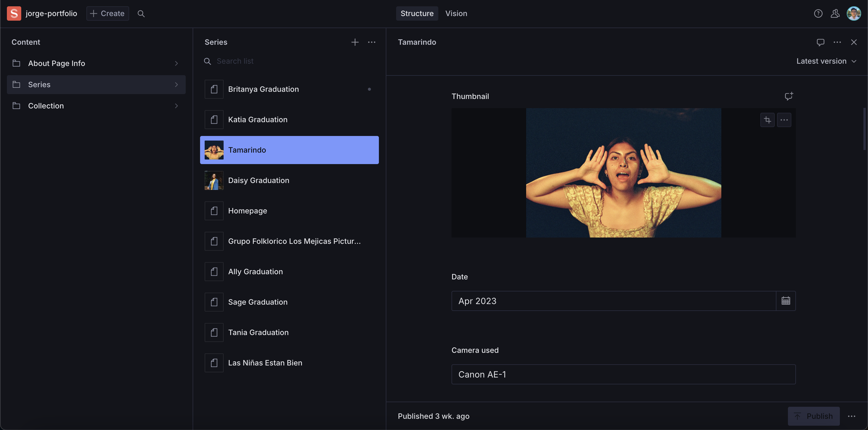
Task: Expand the Series chevron
Action: [x=176, y=85]
